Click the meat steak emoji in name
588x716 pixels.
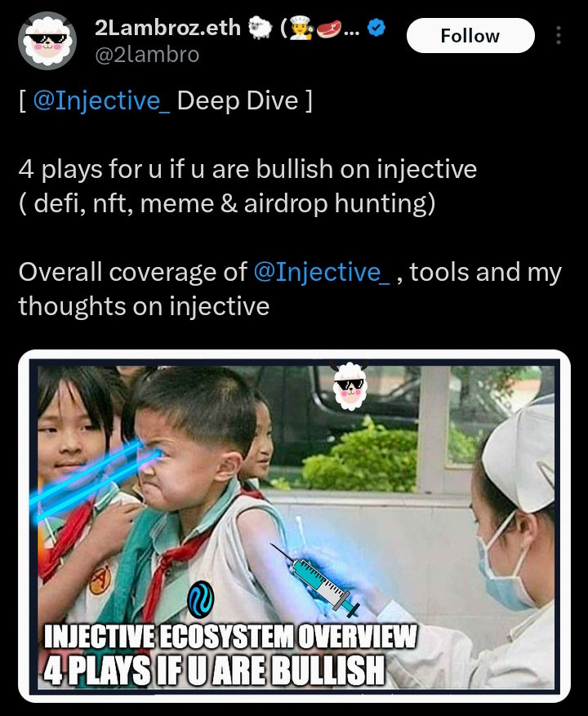pos(328,29)
